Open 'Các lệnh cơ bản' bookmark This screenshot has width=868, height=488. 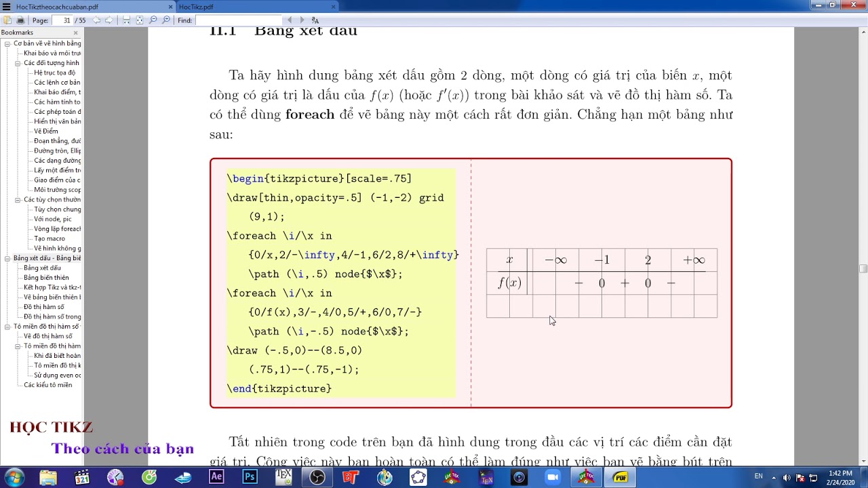pos(57,83)
